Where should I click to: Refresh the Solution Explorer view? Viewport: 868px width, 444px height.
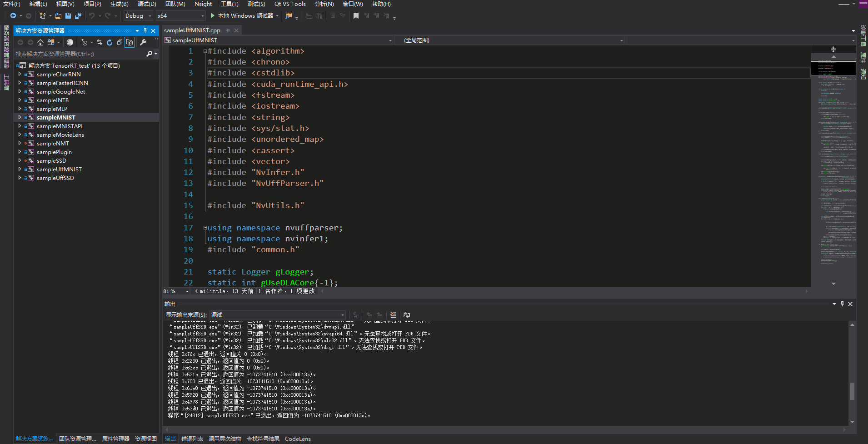pyautogui.click(x=110, y=42)
